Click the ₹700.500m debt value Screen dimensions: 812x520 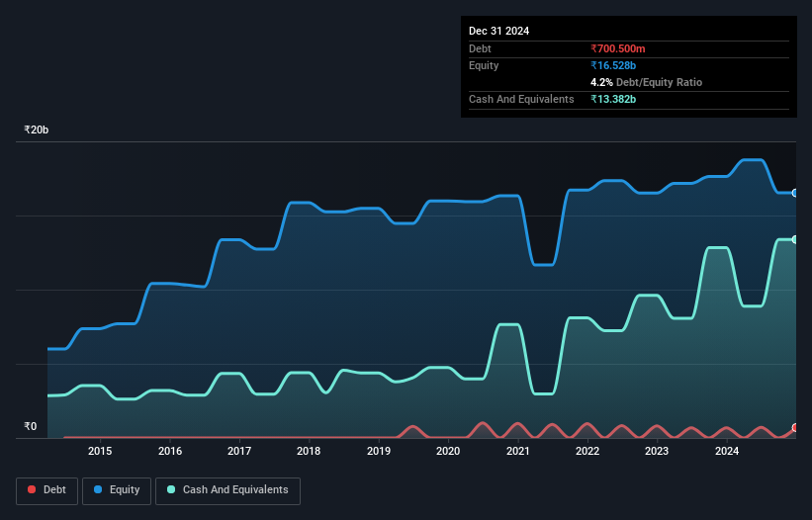coord(618,48)
